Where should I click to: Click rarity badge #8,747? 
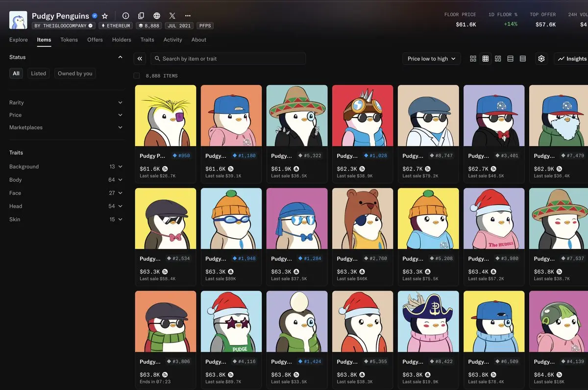tap(441, 156)
